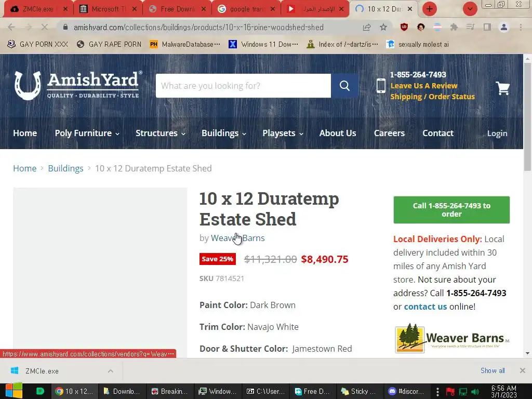Click the Login link

tap(497, 134)
